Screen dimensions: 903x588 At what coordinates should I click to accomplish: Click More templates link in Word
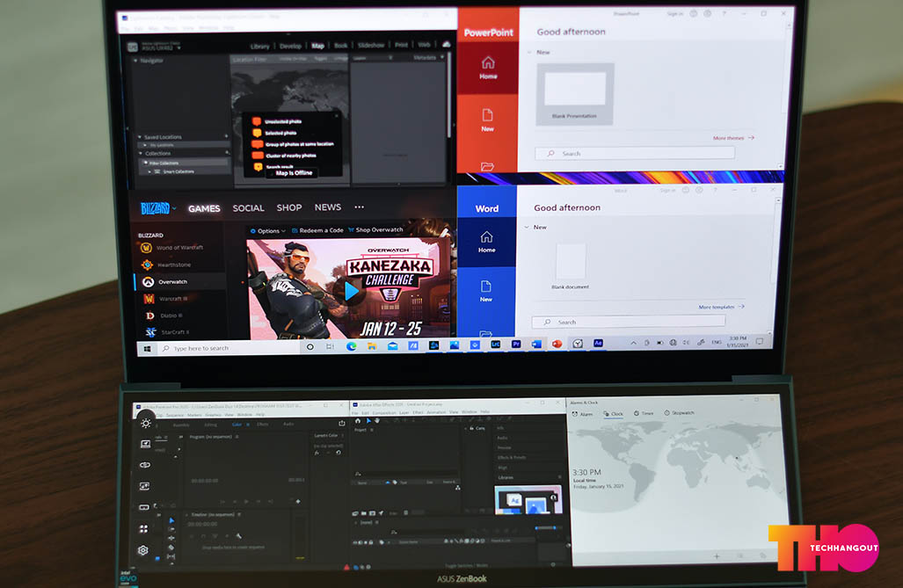721,307
